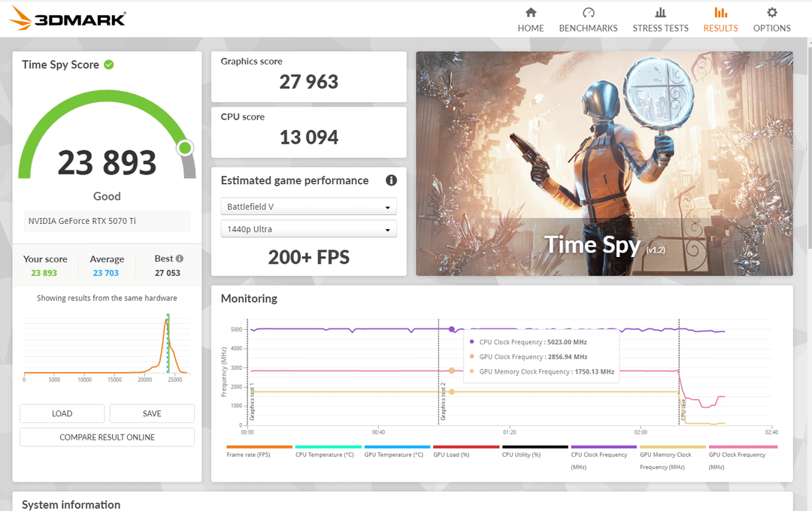Click COMPARE RESULT ONLINE button

click(107, 437)
